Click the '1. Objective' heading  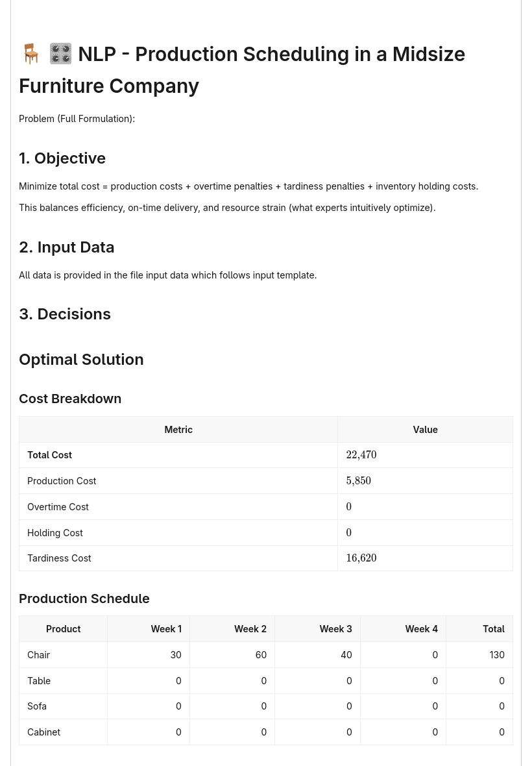62,158
